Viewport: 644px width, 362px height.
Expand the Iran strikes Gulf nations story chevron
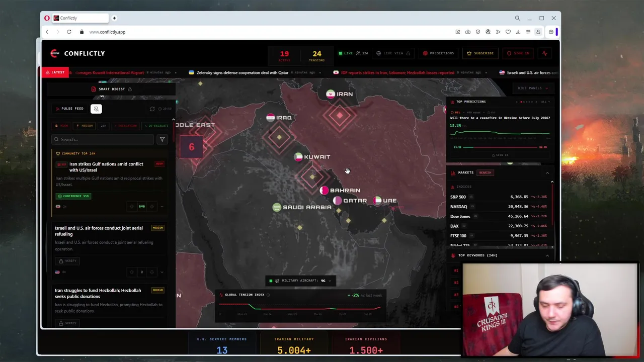tap(162, 206)
